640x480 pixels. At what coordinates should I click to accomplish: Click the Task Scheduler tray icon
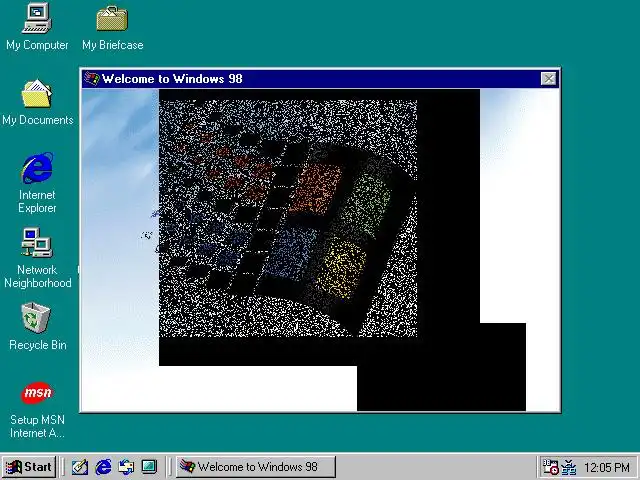549,467
